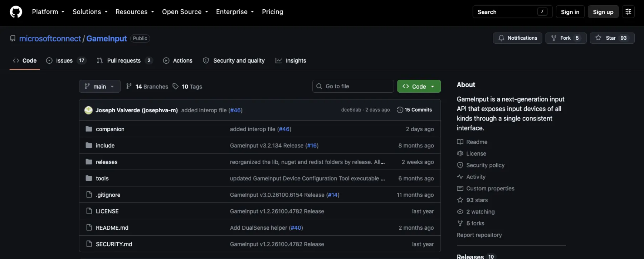
Task: Open the #40 pull request link
Action: click(296, 228)
